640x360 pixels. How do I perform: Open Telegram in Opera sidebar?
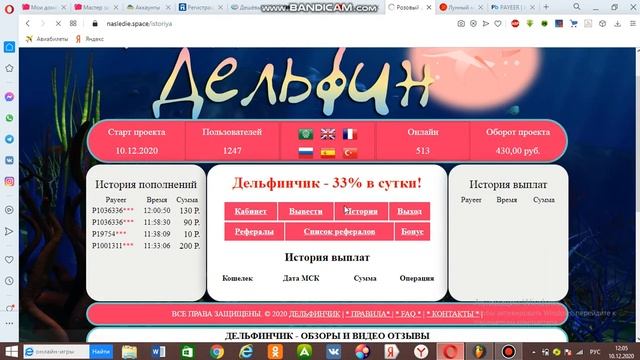[9, 139]
